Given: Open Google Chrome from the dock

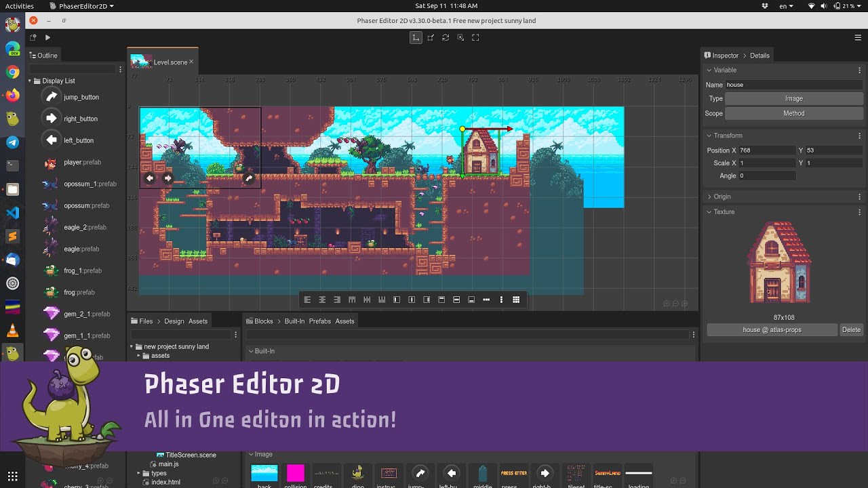Looking at the screenshot, I should tap(12, 72).
